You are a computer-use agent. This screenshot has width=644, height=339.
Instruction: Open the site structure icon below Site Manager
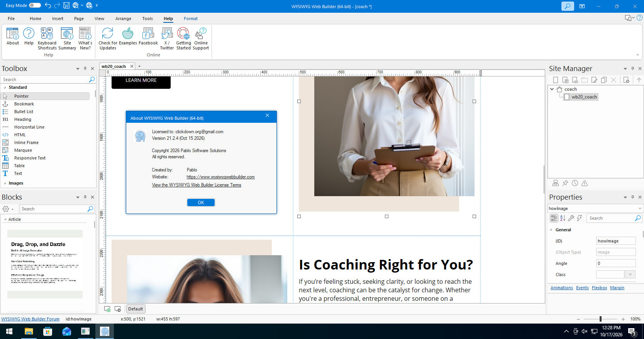click(556, 183)
